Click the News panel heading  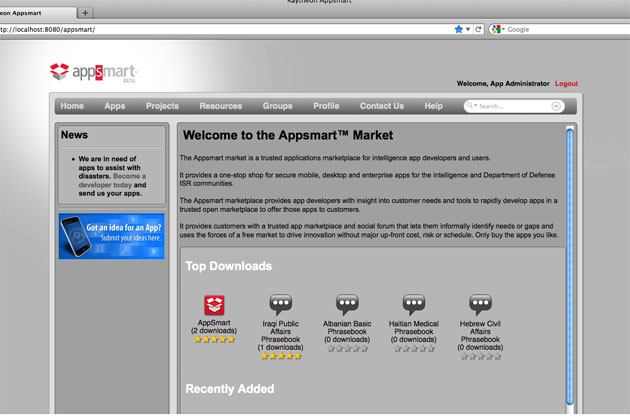pyautogui.click(x=74, y=135)
